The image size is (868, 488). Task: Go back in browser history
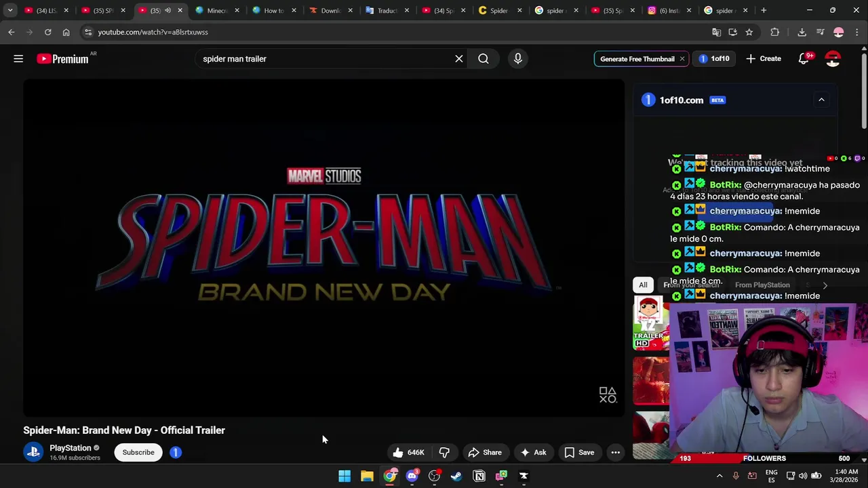tap(12, 32)
